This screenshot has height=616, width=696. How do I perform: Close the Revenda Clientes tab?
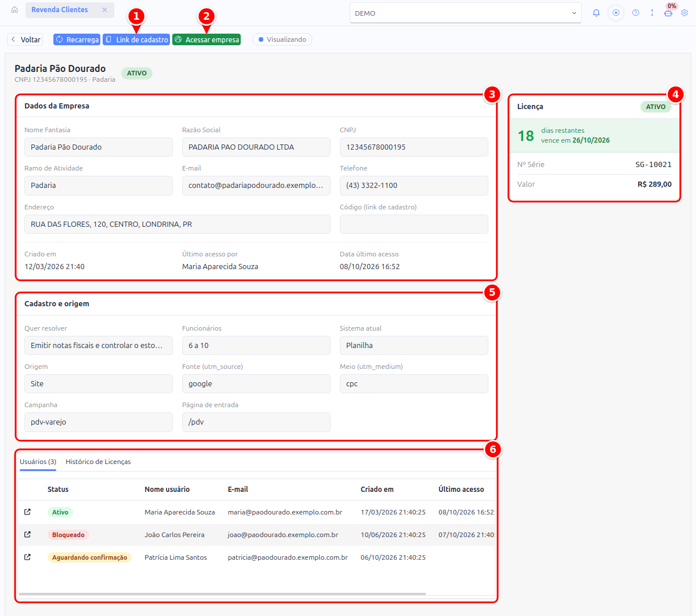point(104,10)
